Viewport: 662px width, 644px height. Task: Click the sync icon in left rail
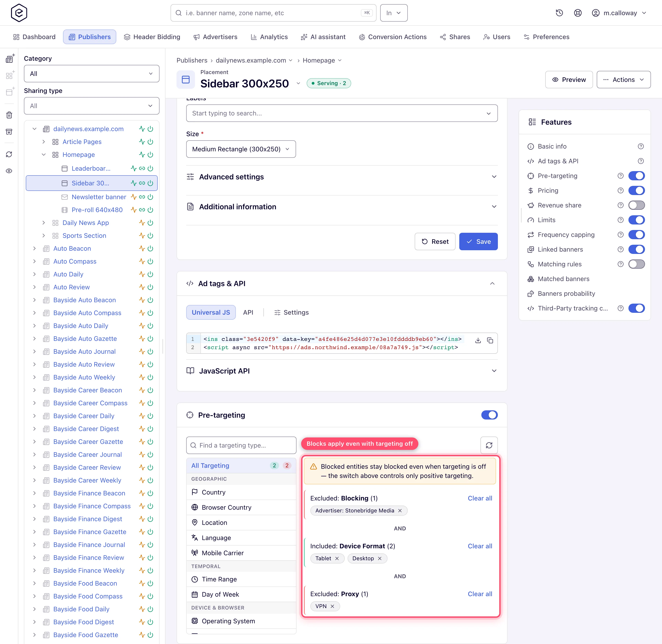click(9, 154)
